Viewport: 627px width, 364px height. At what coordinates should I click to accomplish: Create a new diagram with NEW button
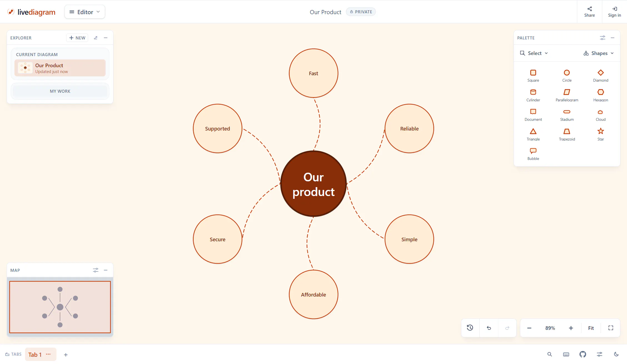click(77, 38)
